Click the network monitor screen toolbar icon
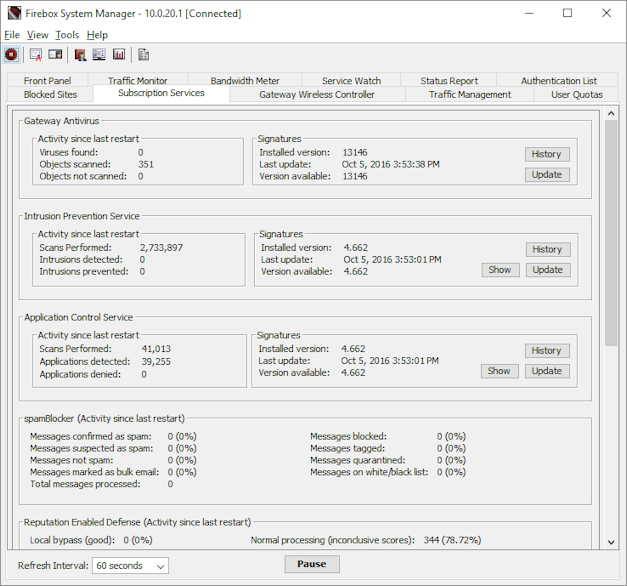Viewport: 627px width, 586px height. (x=99, y=55)
